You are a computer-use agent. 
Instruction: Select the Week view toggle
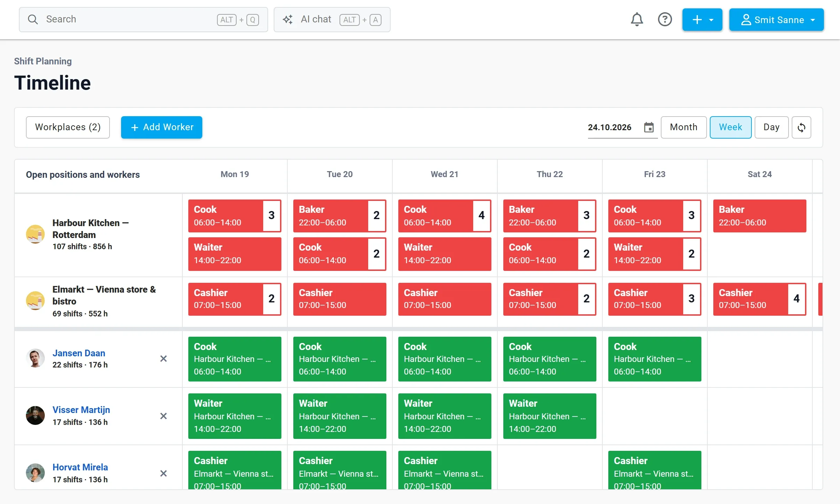[x=730, y=127]
